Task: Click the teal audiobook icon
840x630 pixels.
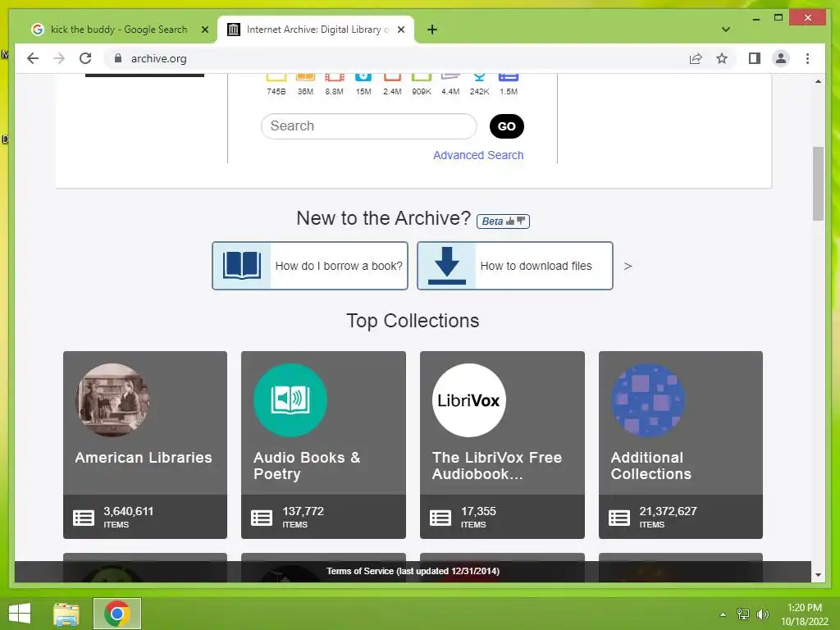Action: (290, 400)
